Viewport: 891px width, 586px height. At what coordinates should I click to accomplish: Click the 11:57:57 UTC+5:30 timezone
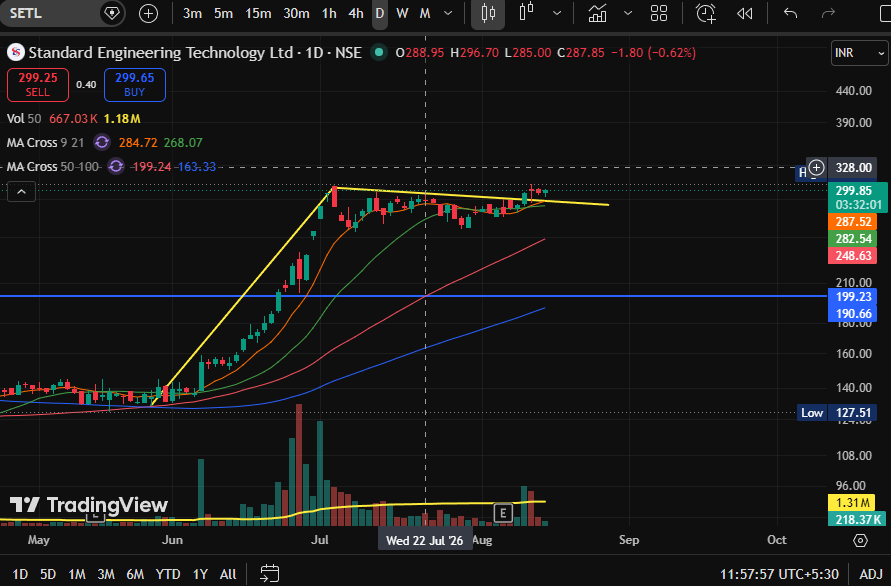click(x=779, y=574)
